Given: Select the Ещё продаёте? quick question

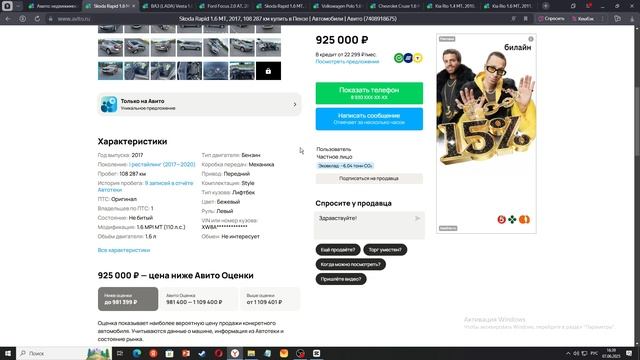Looking at the screenshot, I should click(338, 250).
